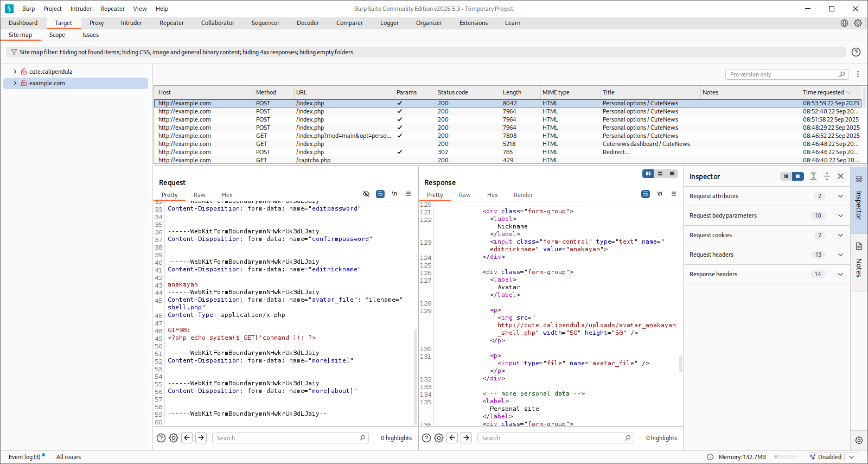Viewport: 868px width, 464px height.
Task: Select the Cutenews dashboard row
Action: tap(508, 144)
